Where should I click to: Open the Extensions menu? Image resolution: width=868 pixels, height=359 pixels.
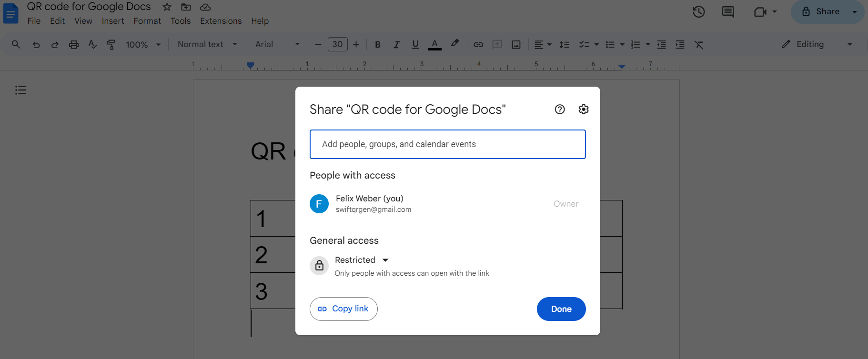[221, 21]
